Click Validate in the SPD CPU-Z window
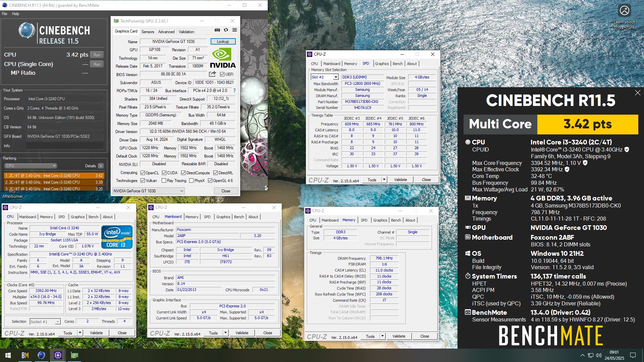The height and width of the screenshot is (362, 644). [400, 180]
